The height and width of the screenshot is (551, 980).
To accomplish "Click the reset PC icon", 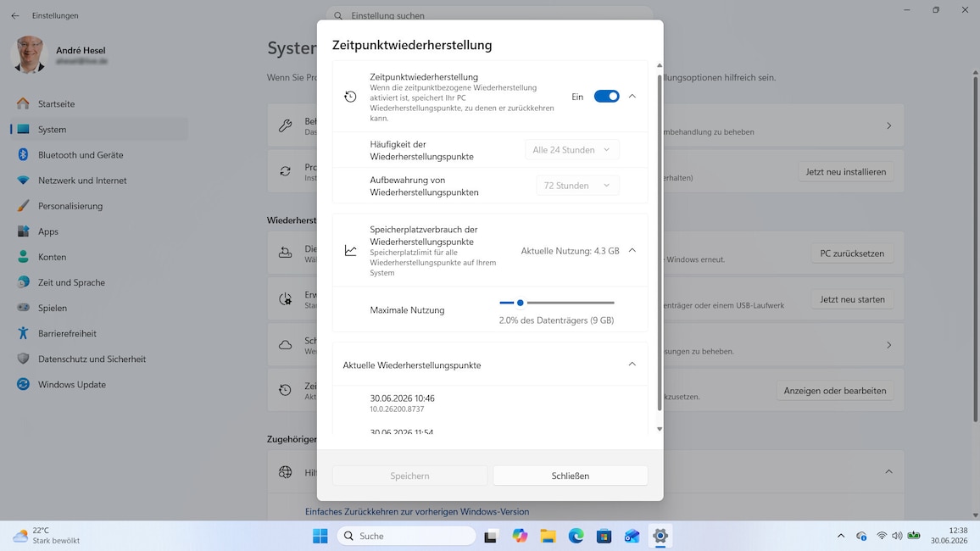I will 285,253.
